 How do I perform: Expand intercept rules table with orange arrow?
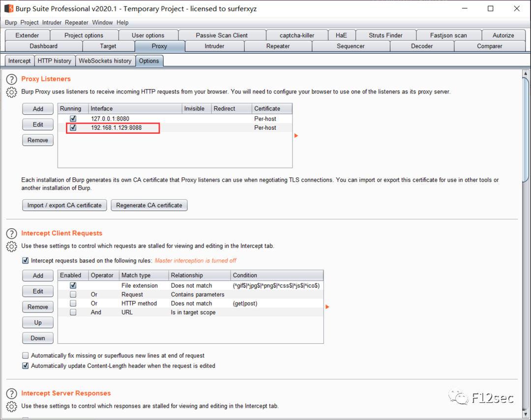tap(327, 307)
